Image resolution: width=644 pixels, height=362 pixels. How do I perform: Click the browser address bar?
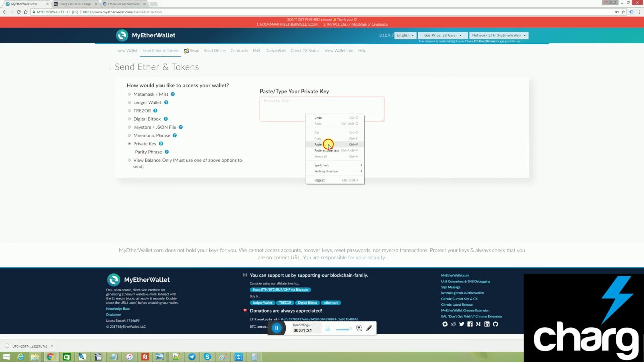tap(322, 12)
